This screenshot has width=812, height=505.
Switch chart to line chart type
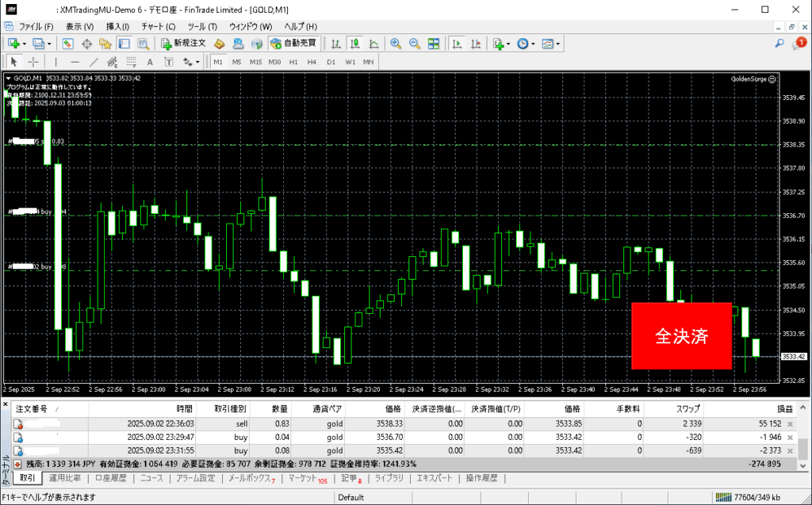373,44
